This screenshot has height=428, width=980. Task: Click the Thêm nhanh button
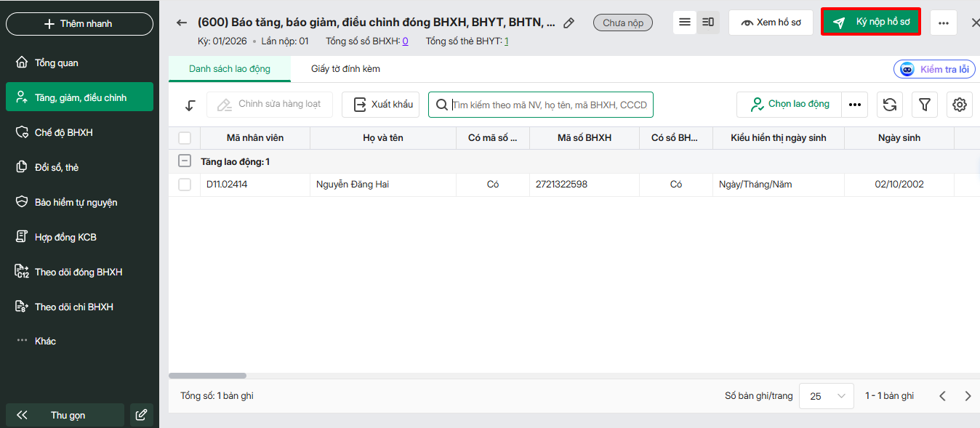coord(79,24)
